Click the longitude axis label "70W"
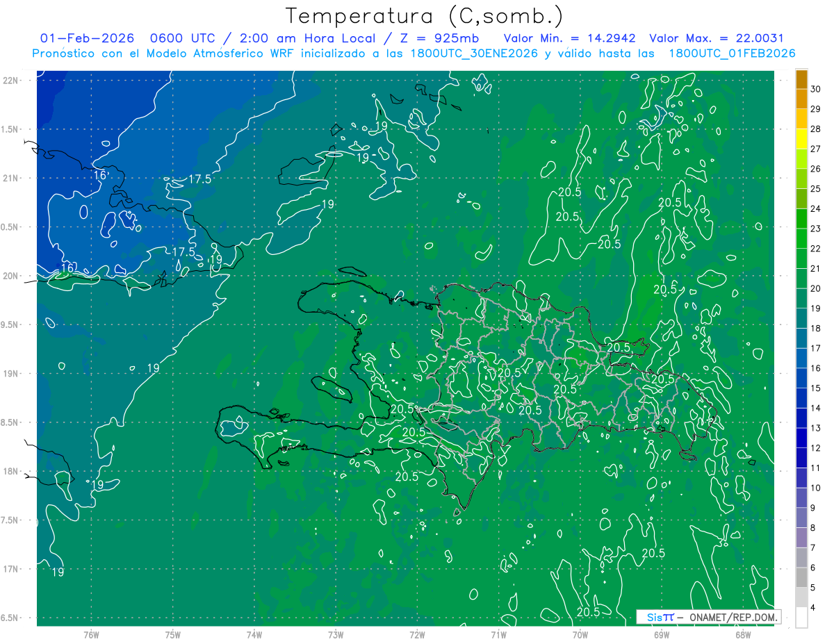Image resolution: width=834 pixels, height=644 pixels. click(580, 634)
